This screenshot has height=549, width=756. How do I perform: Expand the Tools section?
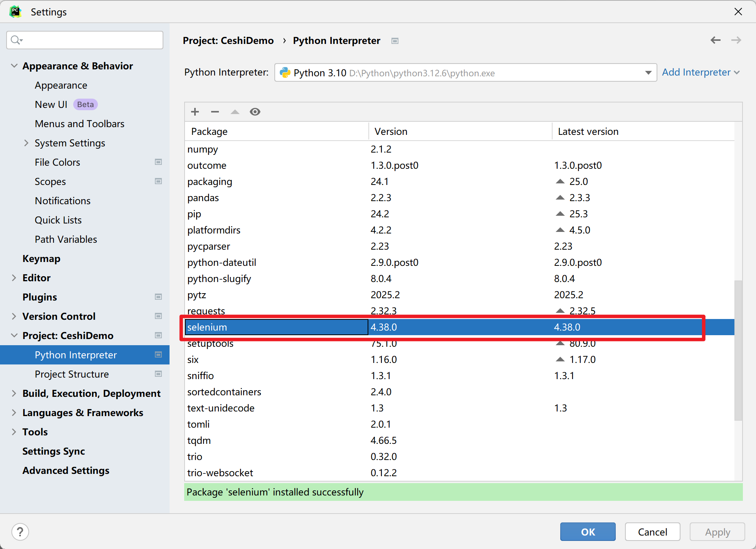[x=14, y=432]
